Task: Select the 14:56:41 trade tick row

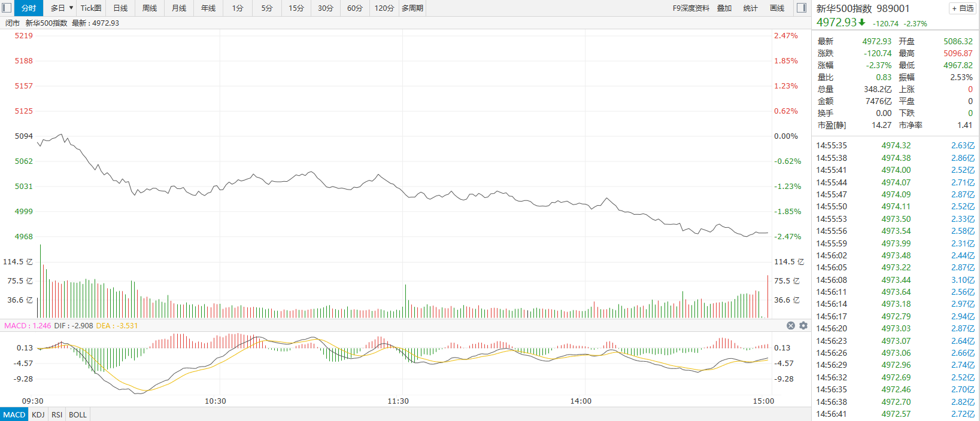Action: click(x=895, y=414)
